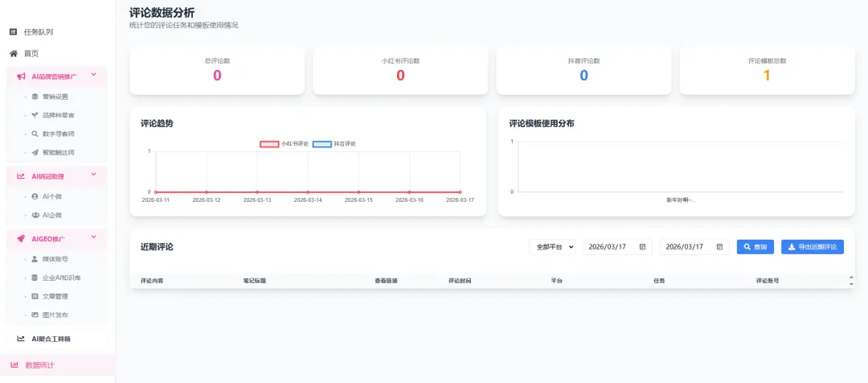Click the 评论内容 column header
Screen dimensions: 868x383
(152, 281)
